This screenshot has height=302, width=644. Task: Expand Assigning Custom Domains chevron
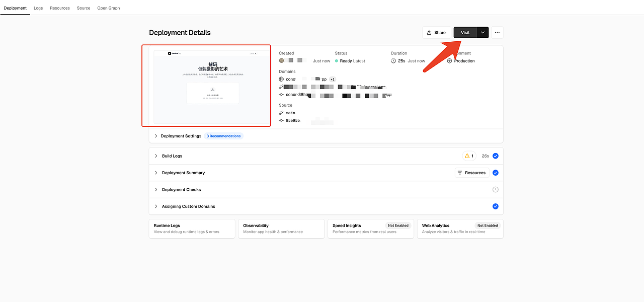(x=156, y=206)
